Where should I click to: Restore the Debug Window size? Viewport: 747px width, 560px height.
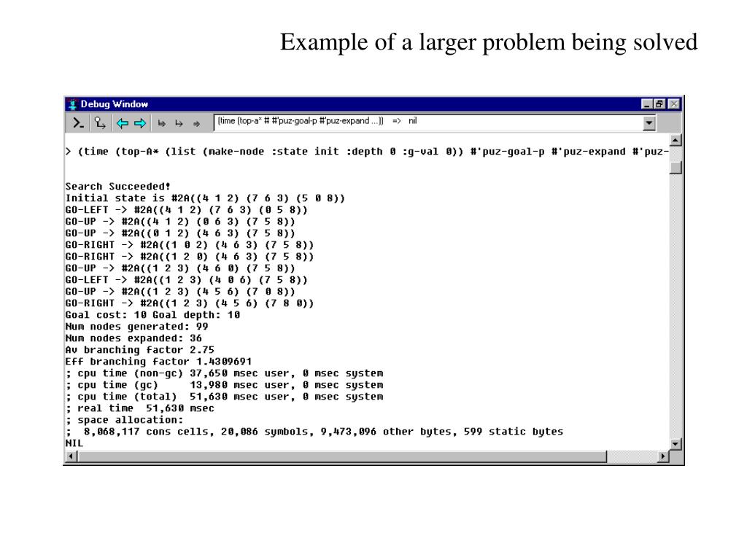(x=659, y=104)
